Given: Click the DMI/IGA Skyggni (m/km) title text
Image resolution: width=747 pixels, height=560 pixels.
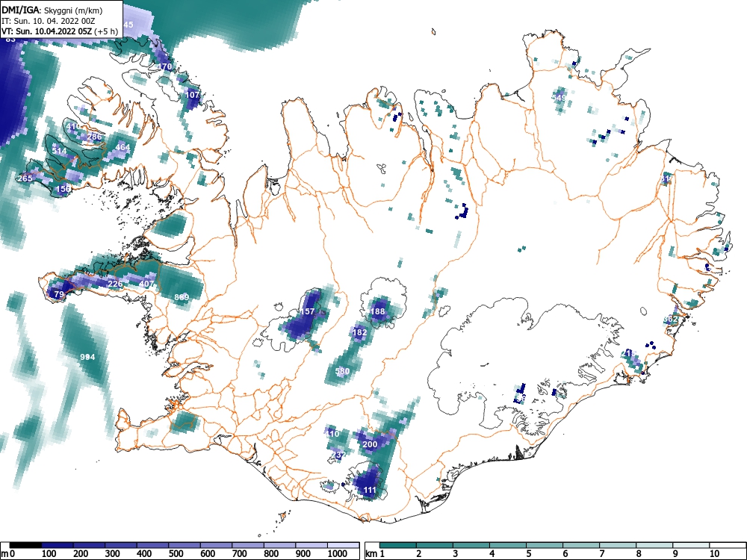Looking at the screenshot, I should [x=52, y=10].
